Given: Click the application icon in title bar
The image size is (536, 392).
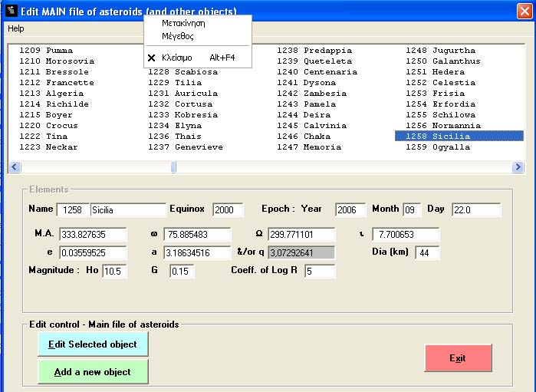Looking at the screenshot, I should pyautogui.click(x=12, y=11).
